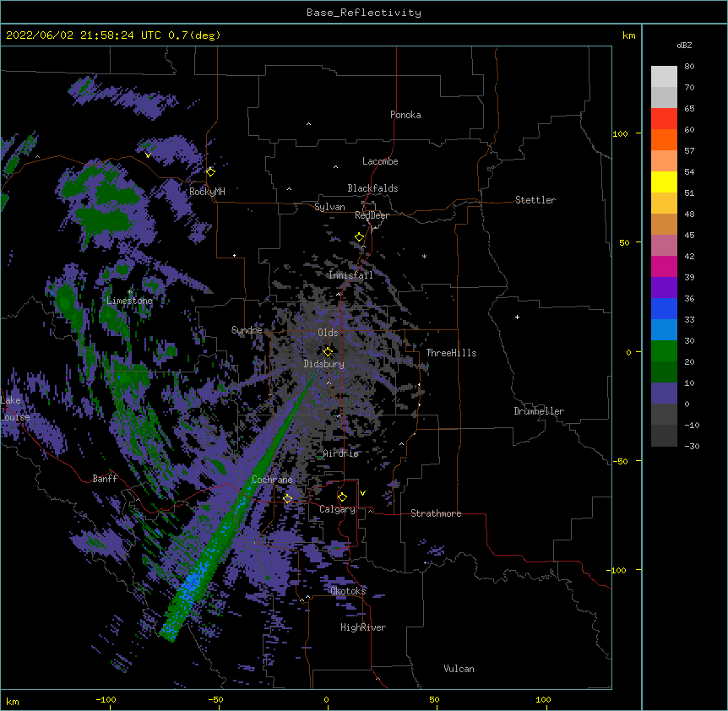
Task: Click the radar site marker at Didsbury
Action: click(x=328, y=351)
